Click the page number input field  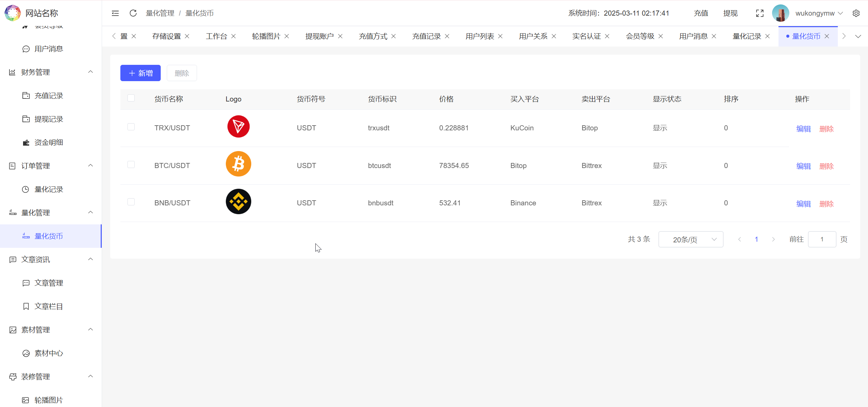point(822,239)
